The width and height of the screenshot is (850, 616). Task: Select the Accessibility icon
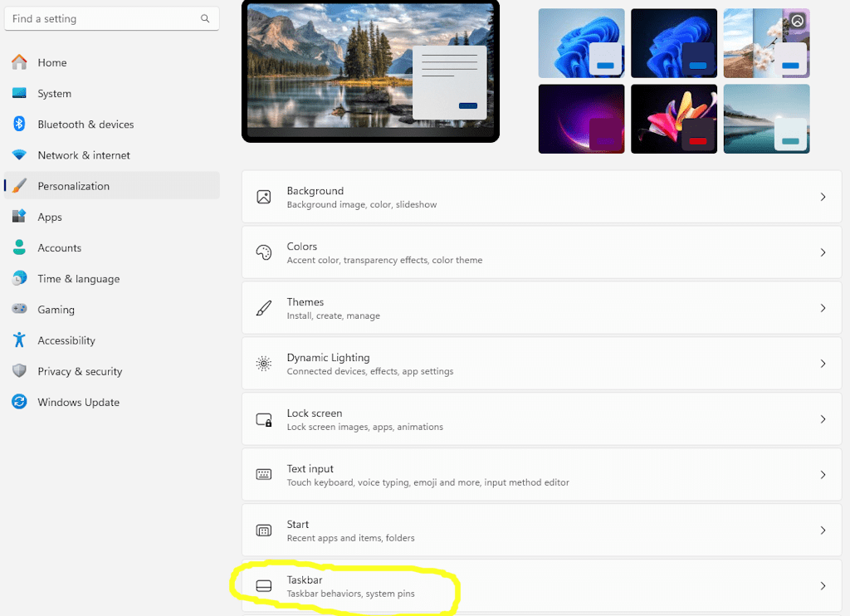point(17,340)
